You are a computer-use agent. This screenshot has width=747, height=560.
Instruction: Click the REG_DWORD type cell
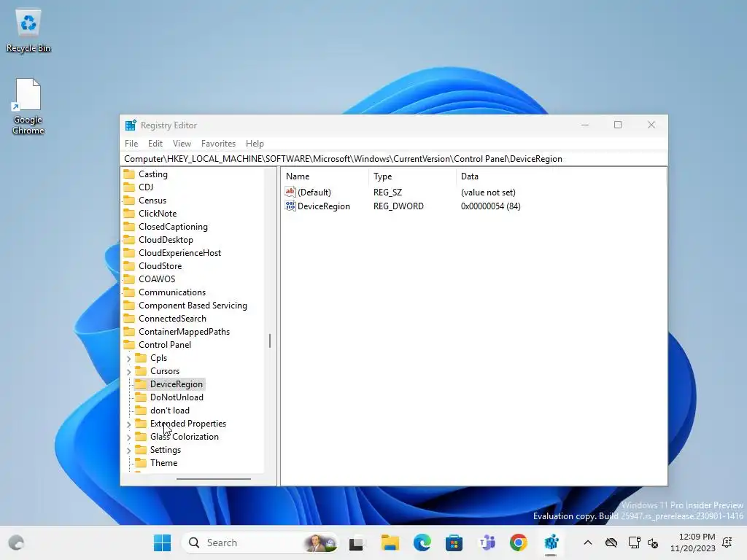(398, 206)
